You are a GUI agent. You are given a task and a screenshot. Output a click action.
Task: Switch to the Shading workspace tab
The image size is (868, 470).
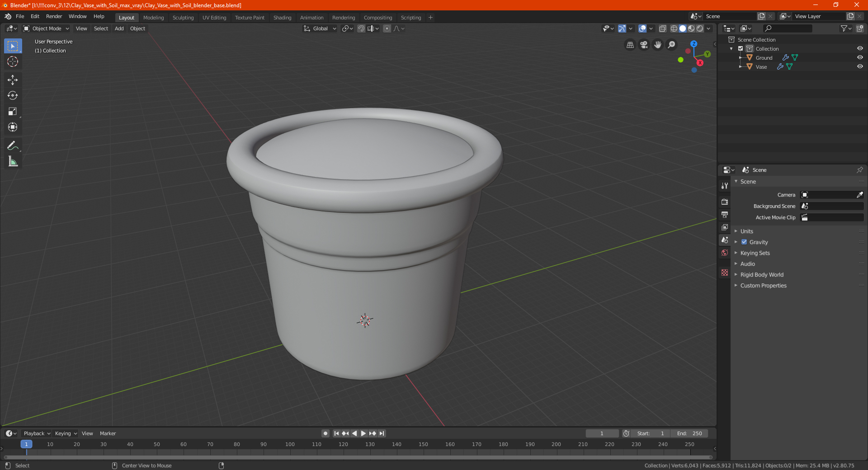coord(282,18)
